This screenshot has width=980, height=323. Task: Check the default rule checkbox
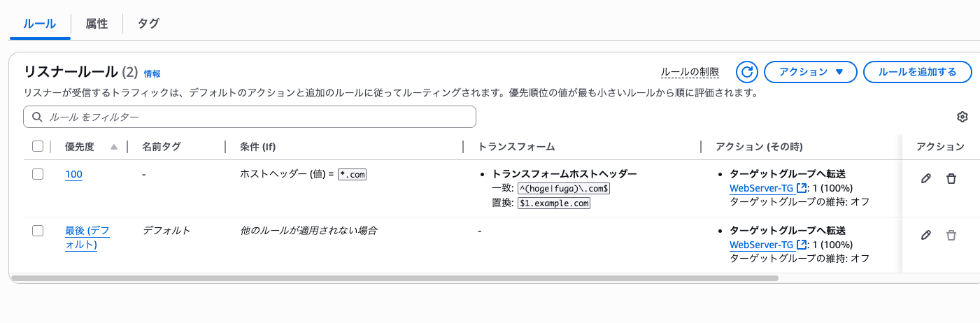[38, 231]
